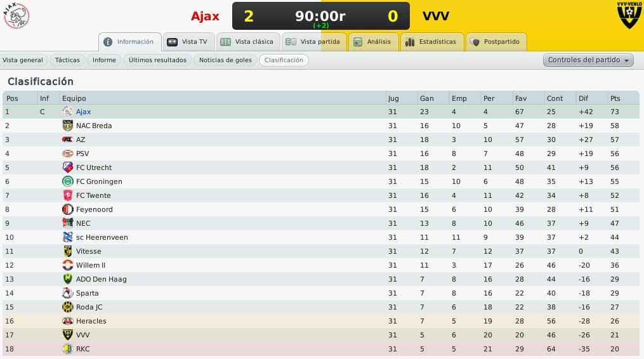The width and height of the screenshot is (644, 359).
Task: Click the VVV-Venlo club crest
Action: 629,15
